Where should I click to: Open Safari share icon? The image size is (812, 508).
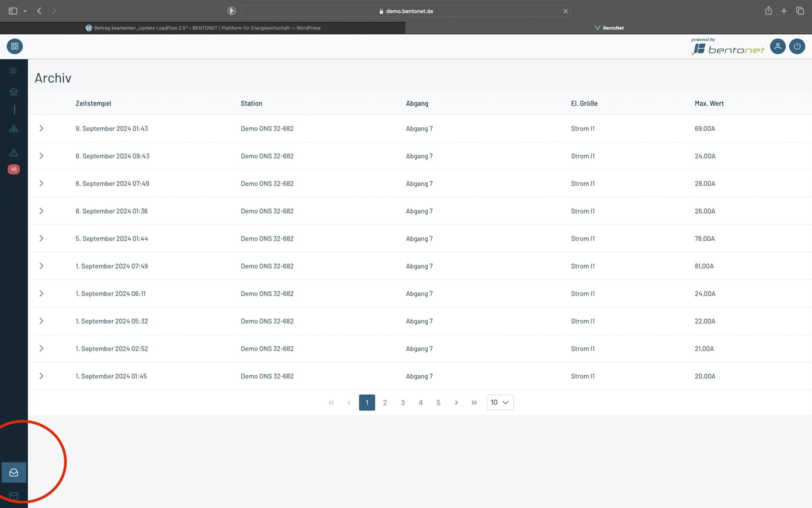(768, 11)
